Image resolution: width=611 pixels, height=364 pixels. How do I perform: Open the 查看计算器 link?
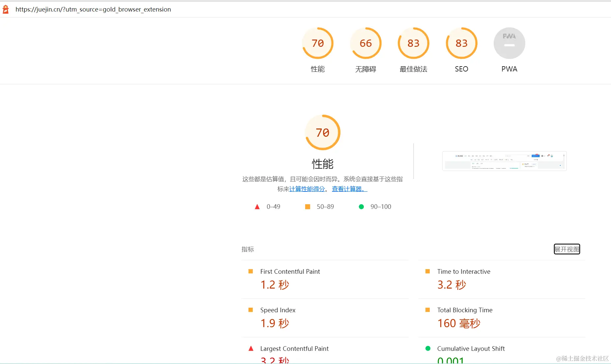349,189
